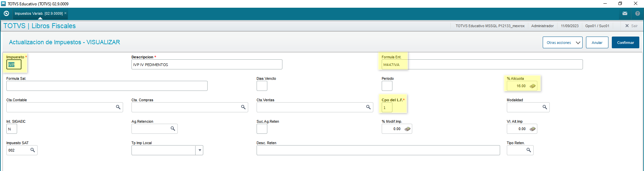Search lookup for Tipo Reten.
The image size is (644, 171).
pyautogui.click(x=529, y=150)
